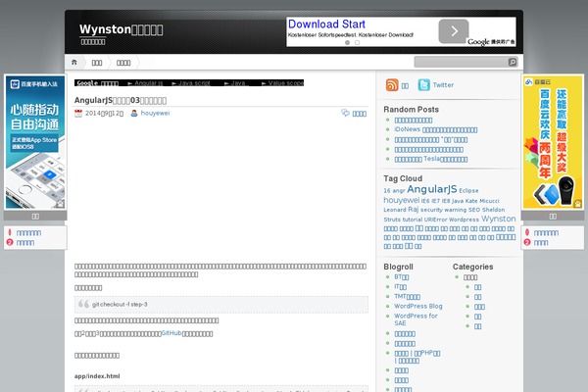Open the Download Start ad headline
Viewport: 588px width, 392px height.
pyautogui.click(x=326, y=24)
